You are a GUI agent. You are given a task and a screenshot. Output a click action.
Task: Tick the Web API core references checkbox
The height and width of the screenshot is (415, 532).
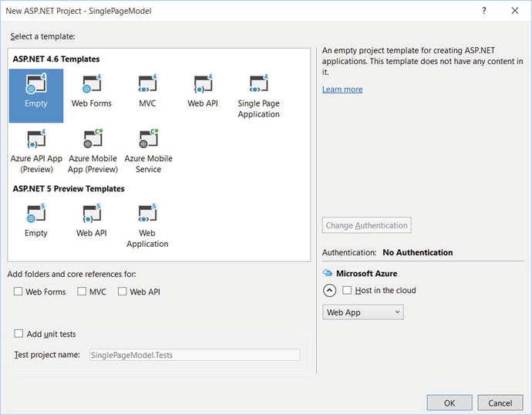tap(122, 292)
